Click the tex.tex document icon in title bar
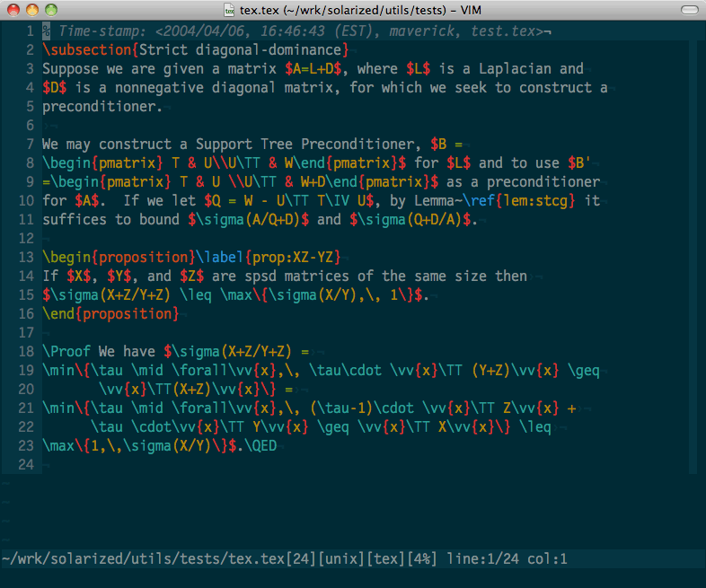706x588 pixels. 232,9
